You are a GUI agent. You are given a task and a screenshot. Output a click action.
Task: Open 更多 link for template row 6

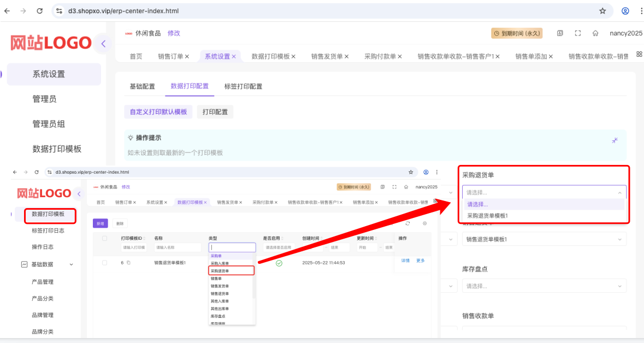coord(421,261)
